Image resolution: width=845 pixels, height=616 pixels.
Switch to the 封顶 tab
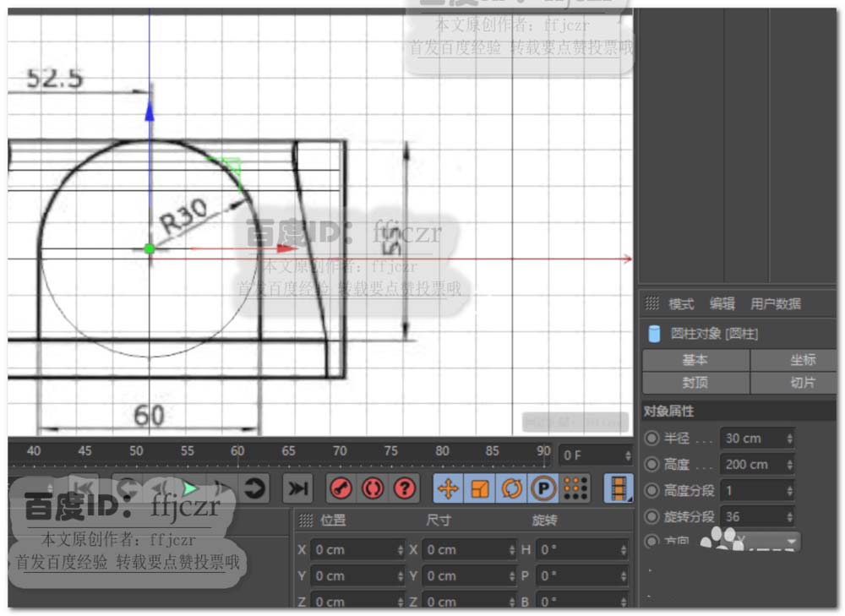pos(695,383)
